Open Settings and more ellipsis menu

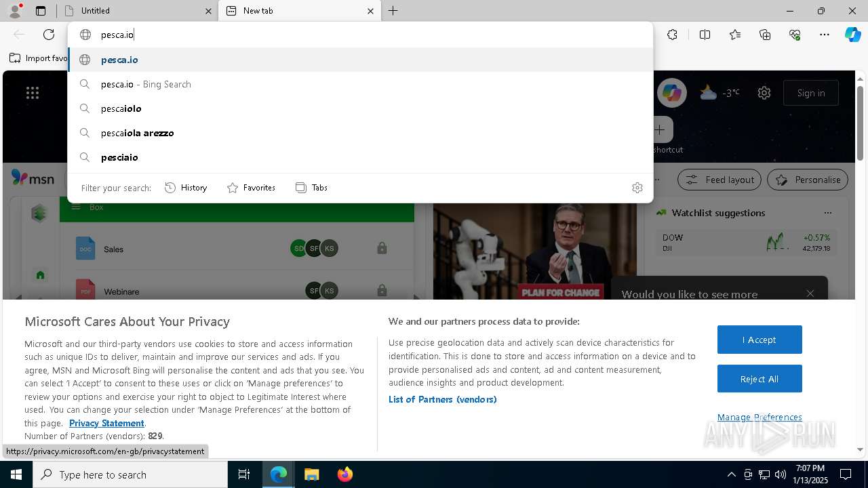(x=825, y=35)
